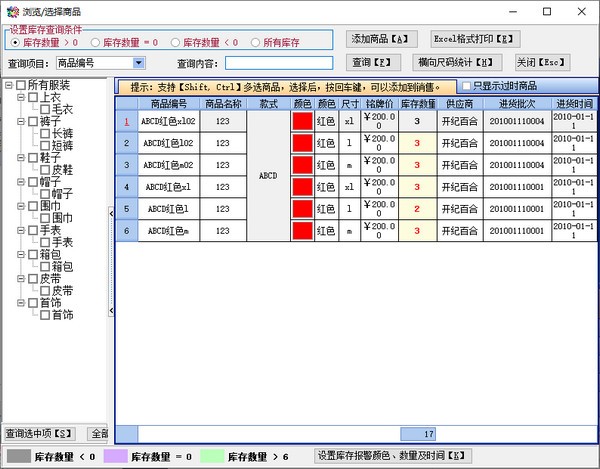
Task: Collapse the 所有服装 tree node
Action: tap(9, 85)
